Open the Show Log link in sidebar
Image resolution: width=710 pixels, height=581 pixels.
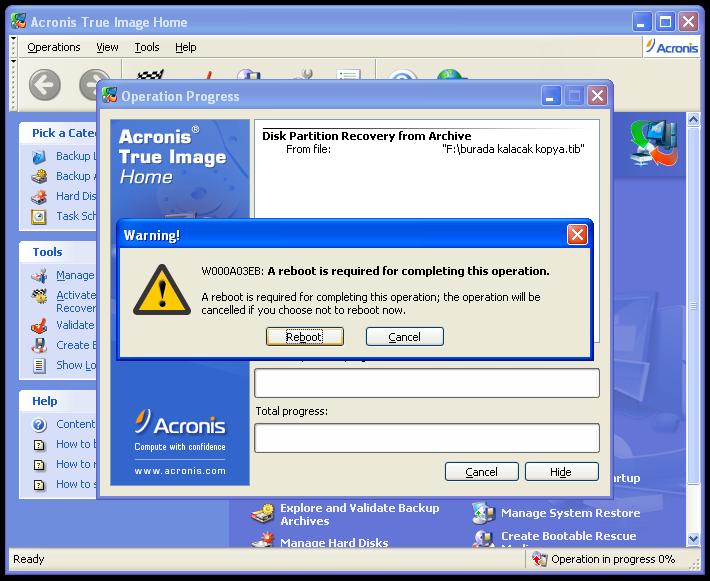pyautogui.click(x=76, y=365)
